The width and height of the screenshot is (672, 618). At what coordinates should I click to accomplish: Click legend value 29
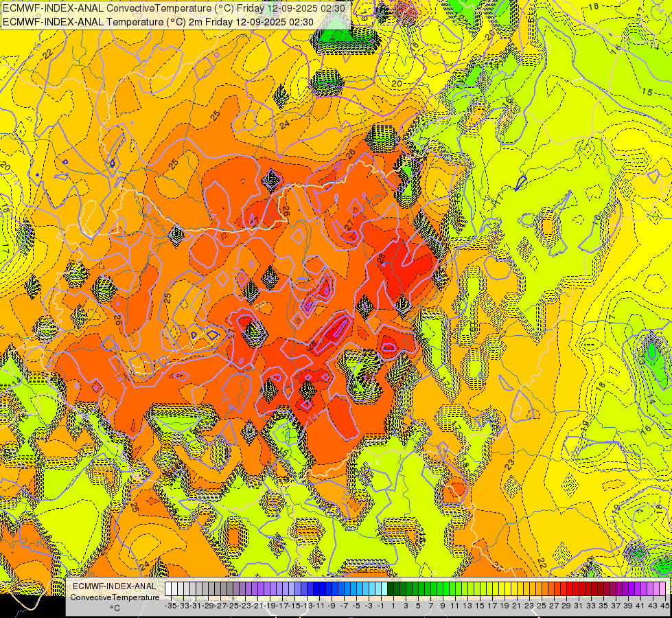click(566, 606)
